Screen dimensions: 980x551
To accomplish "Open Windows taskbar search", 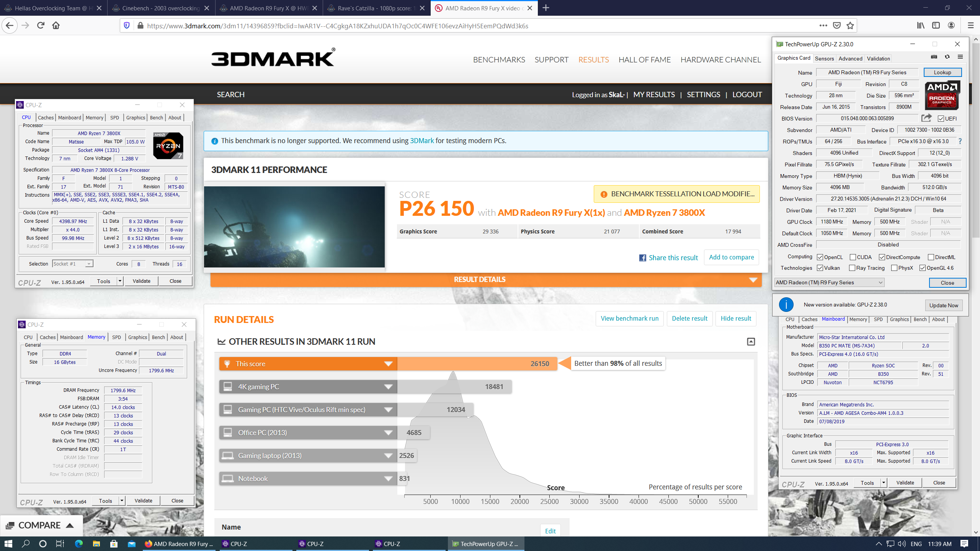I will 26,544.
